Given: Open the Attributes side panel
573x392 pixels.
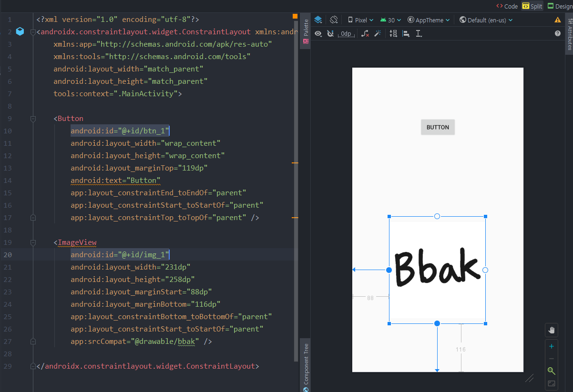Looking at the screenshot, I should click(x=569, y=33).
